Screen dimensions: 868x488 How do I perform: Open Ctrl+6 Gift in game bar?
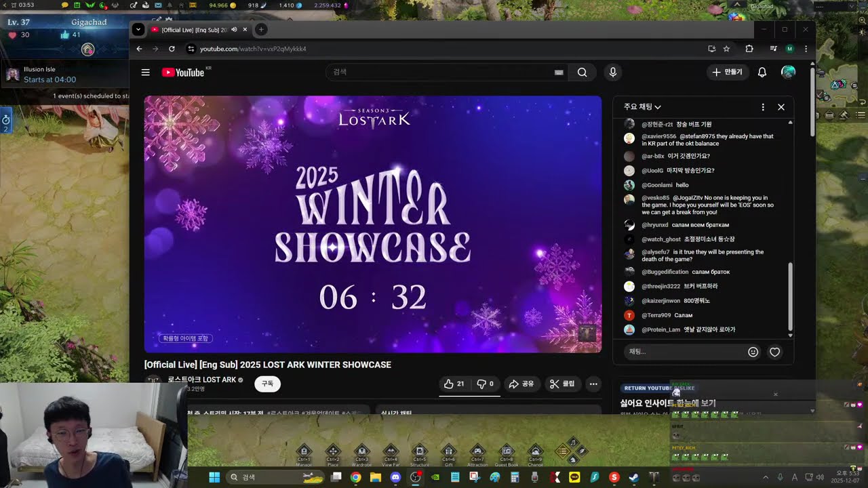[x=448, y=451]
